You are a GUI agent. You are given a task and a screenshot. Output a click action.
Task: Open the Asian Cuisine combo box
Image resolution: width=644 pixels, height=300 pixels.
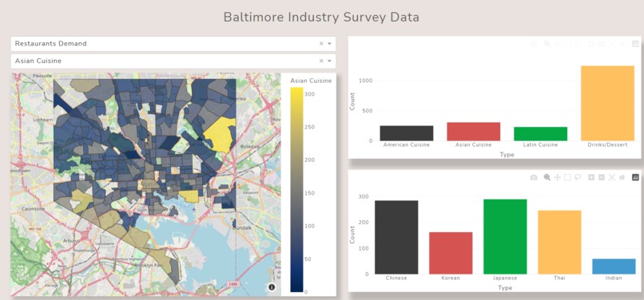[x=173, y=61]
